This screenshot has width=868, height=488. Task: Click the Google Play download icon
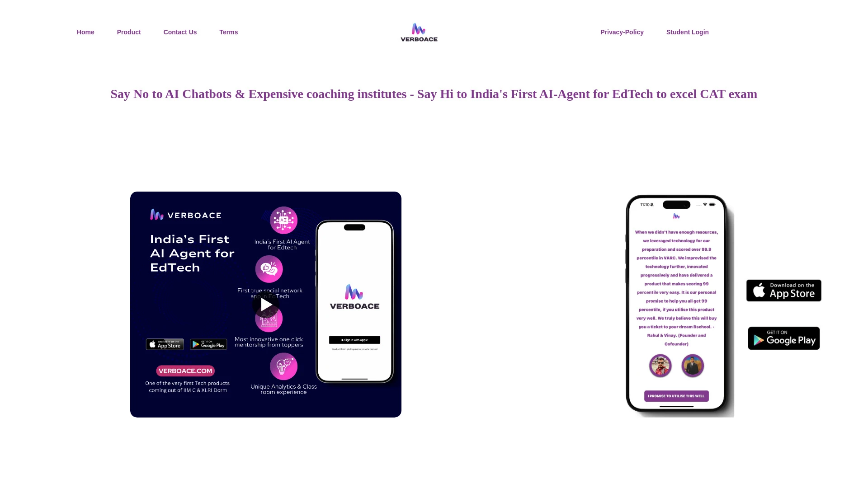783,338
